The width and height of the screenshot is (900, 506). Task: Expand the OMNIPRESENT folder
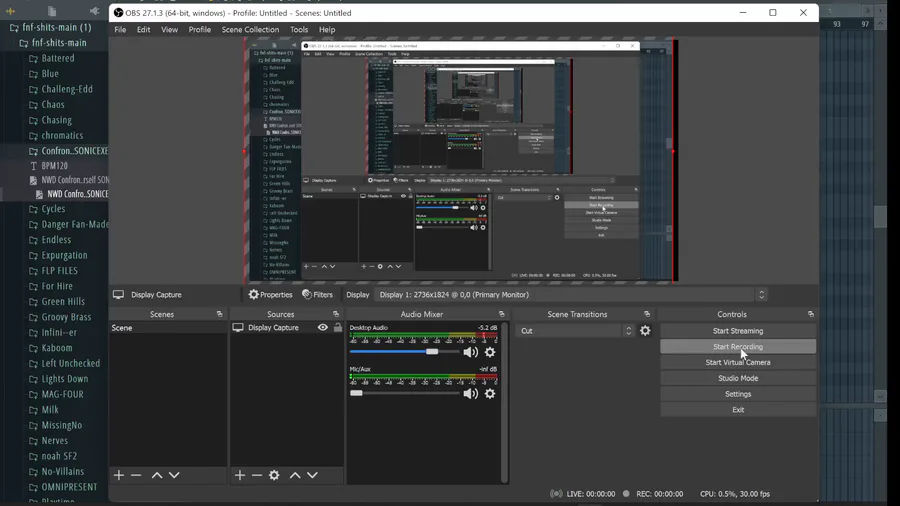63,487
